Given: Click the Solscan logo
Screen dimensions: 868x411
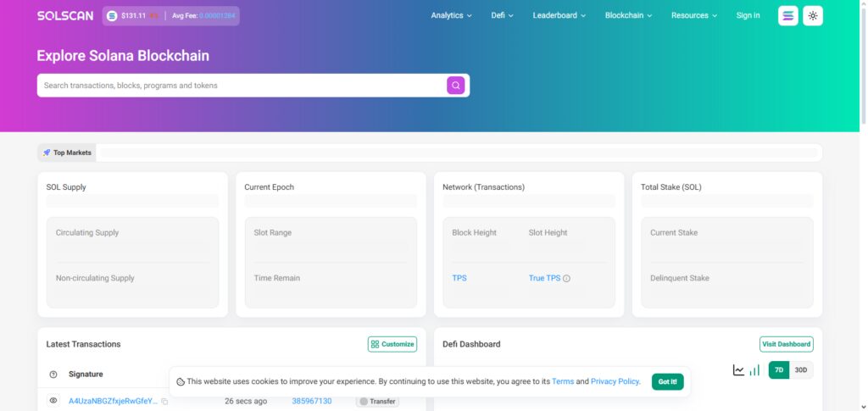Looking at the screenshot, I should (65, 15).
